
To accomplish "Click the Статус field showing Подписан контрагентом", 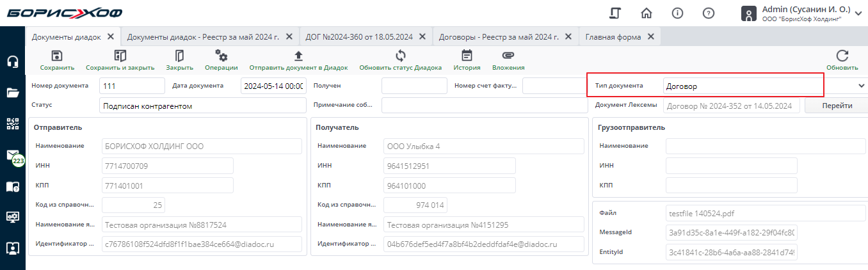I will (202, 106).
